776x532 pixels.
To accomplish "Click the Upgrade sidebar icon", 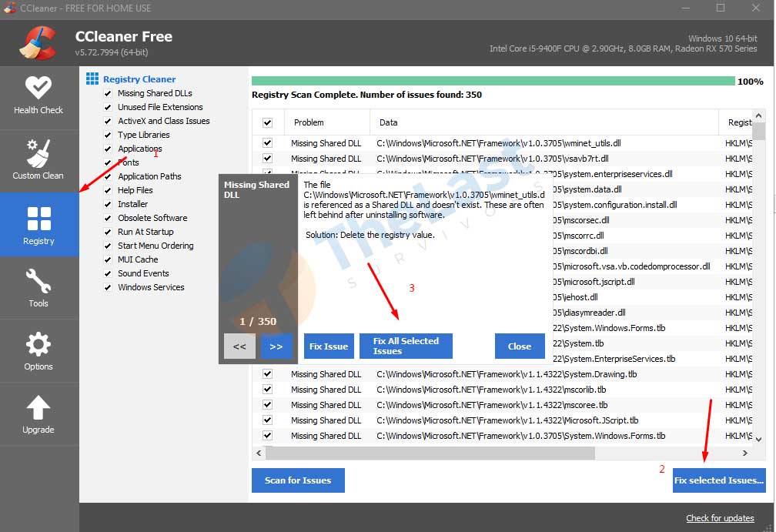I will 38,413.
